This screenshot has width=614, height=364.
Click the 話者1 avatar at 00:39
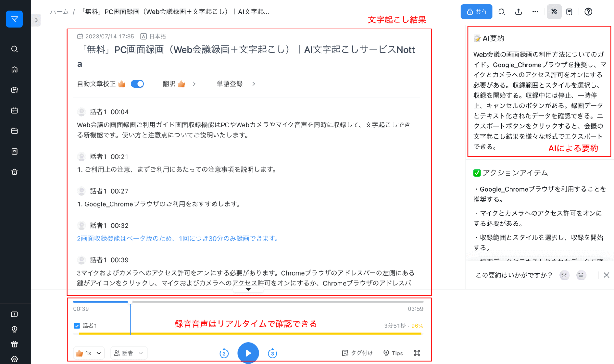coord(81,260)
